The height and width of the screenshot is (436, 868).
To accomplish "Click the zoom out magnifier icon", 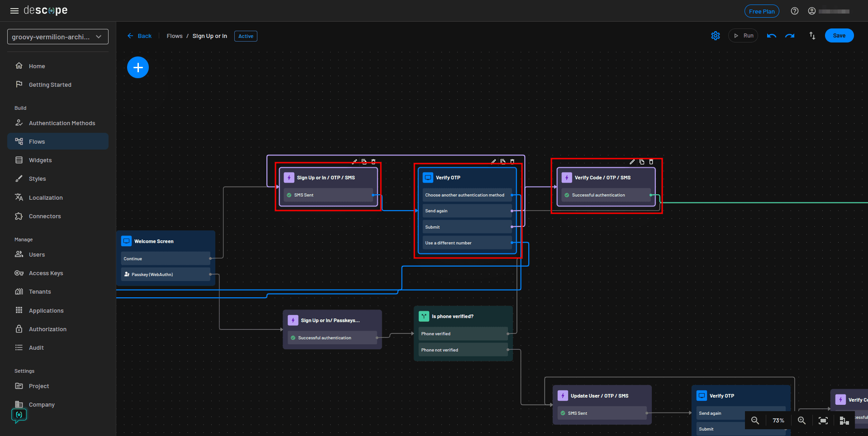I will point(754,420).
